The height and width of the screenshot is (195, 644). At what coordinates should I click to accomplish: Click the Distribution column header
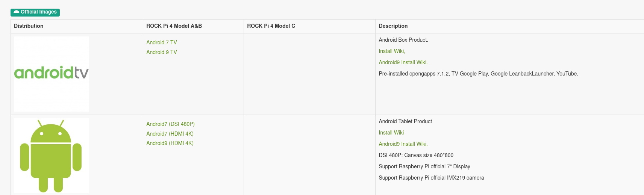click(29, 26)
